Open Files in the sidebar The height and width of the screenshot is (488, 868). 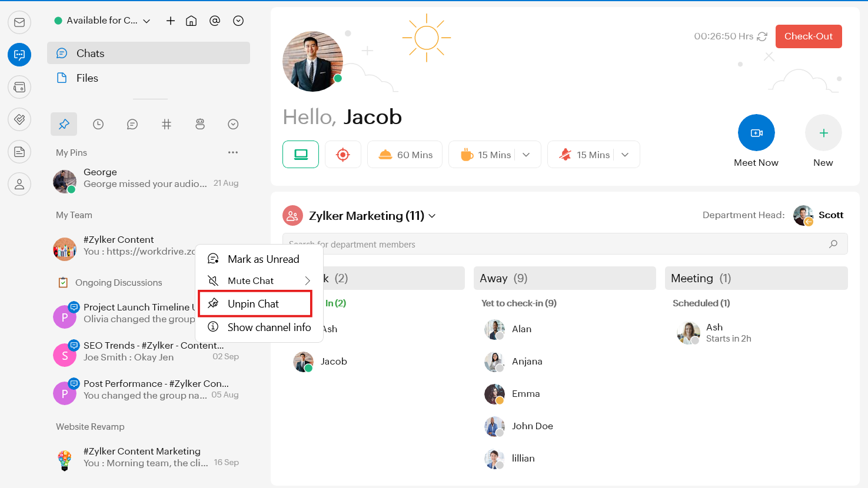(87, 78)
